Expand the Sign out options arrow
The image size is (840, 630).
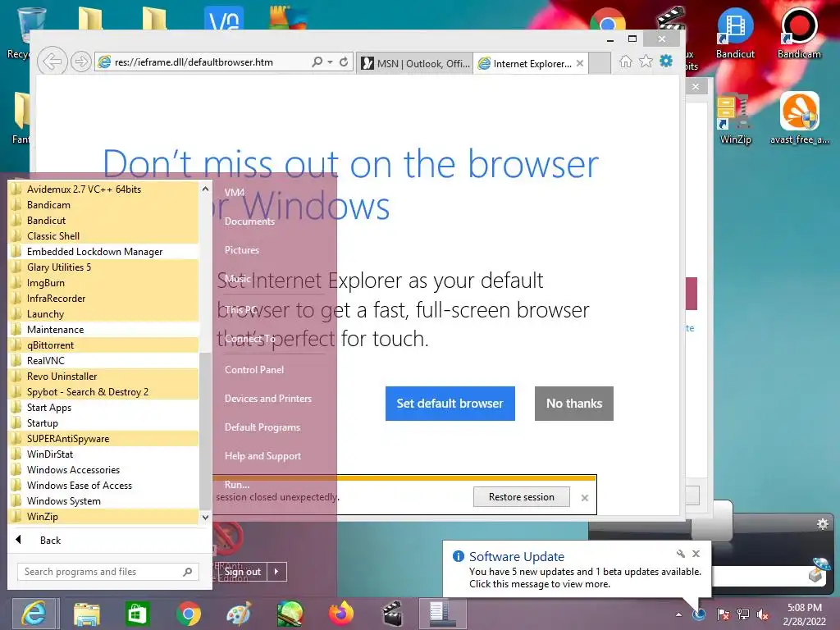click(276, 572)
